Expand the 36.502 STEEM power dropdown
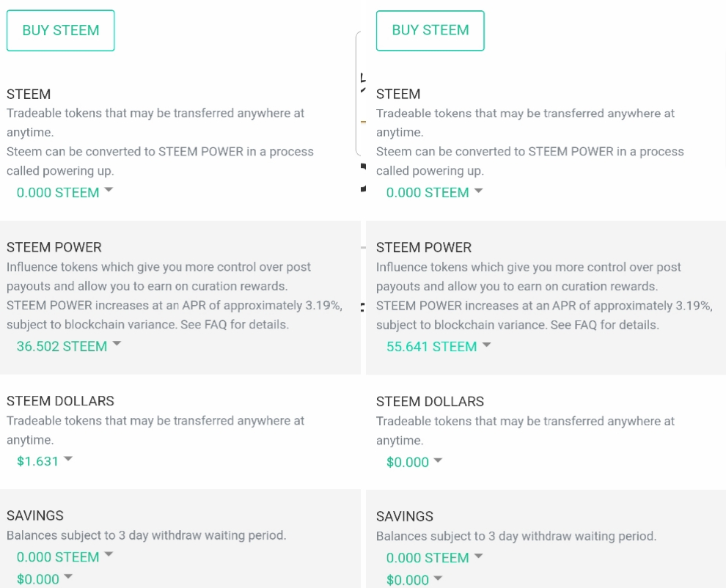The image size is (726, 588). 68,346
